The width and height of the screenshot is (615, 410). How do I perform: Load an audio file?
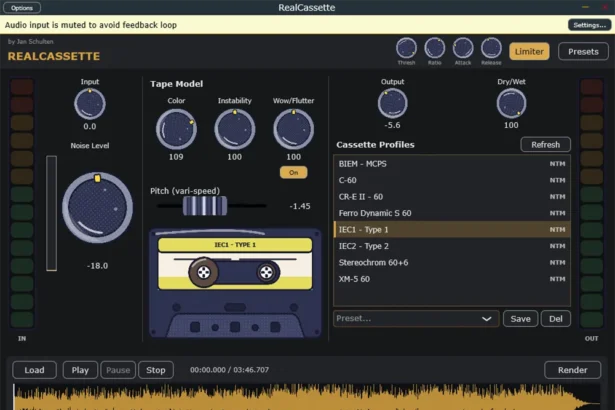pyautogui.click(x=35, y=370)
